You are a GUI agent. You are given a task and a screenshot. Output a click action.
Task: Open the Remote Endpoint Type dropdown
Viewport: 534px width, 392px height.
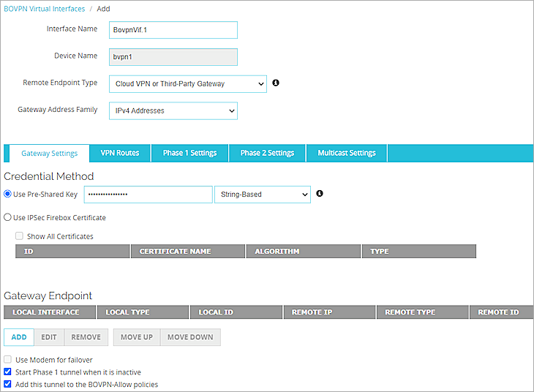click(x=188, y=84)
